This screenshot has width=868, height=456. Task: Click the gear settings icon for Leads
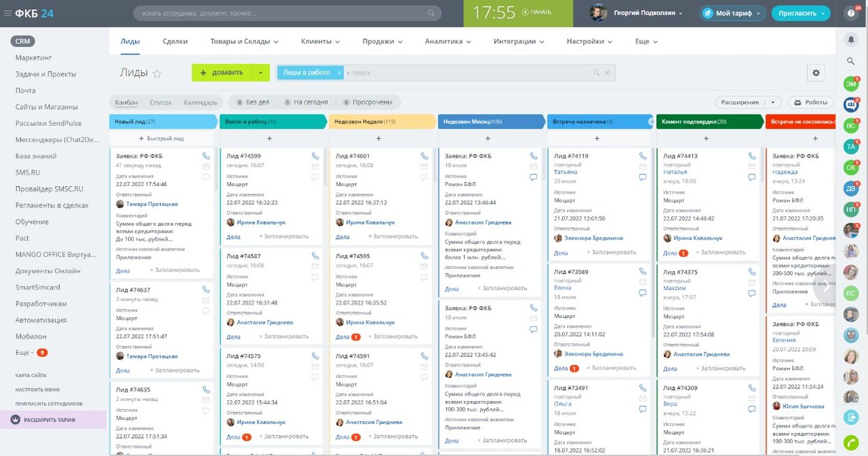[816, 73]
